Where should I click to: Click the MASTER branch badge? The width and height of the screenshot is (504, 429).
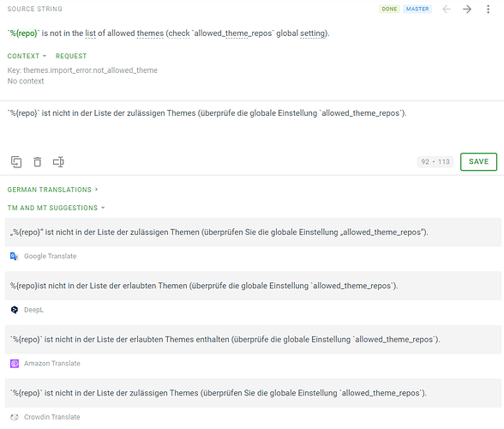(x=417, y=9)
